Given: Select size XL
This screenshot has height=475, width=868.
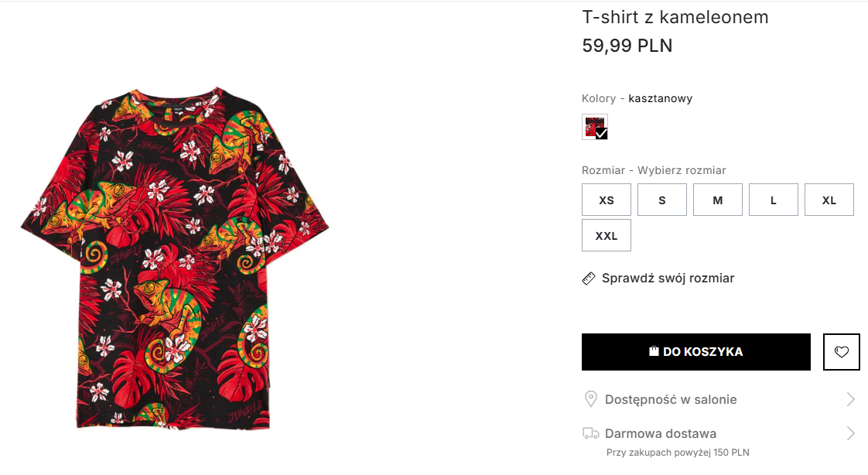Looking at the screenshot, I should coord(829,200).
